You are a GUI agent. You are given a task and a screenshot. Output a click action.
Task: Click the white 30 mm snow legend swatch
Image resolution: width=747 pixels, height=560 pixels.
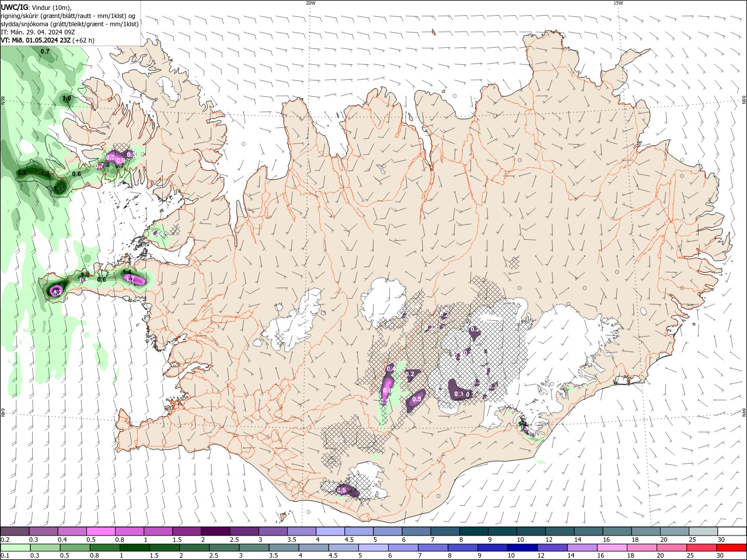[732, 531]
